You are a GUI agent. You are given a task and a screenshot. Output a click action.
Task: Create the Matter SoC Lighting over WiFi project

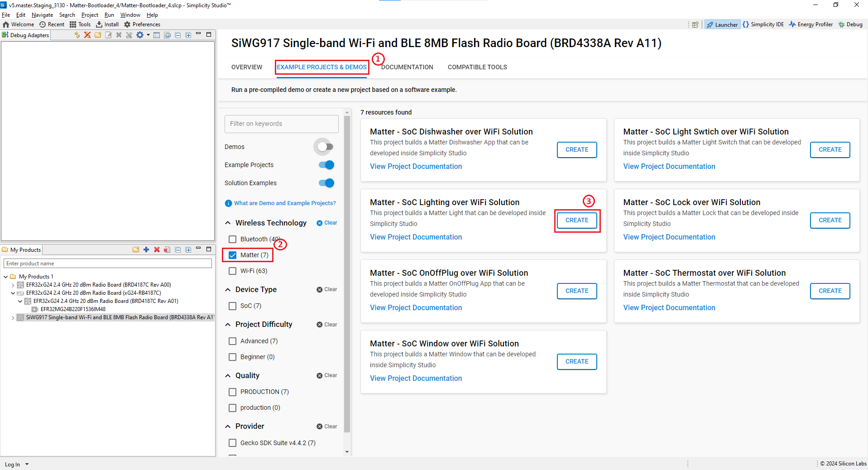point(577,220)
